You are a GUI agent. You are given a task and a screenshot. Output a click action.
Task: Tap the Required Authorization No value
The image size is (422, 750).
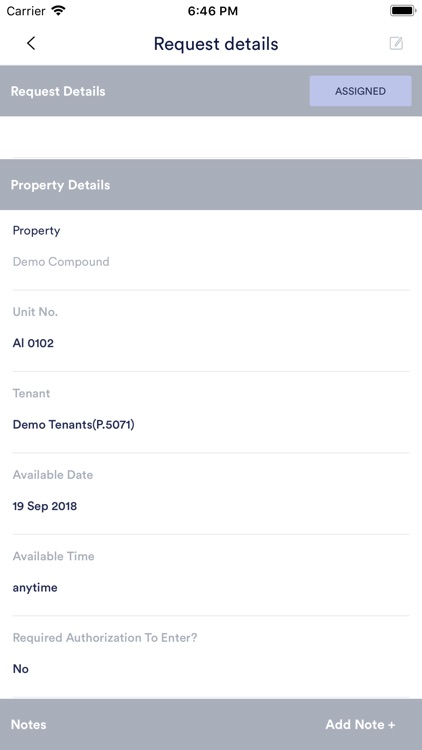(x=21, y=669)
